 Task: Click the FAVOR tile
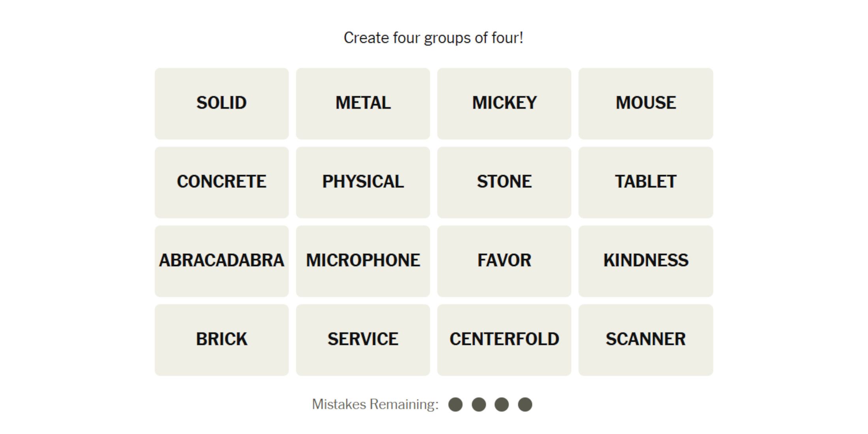click(x=504, y=261)
